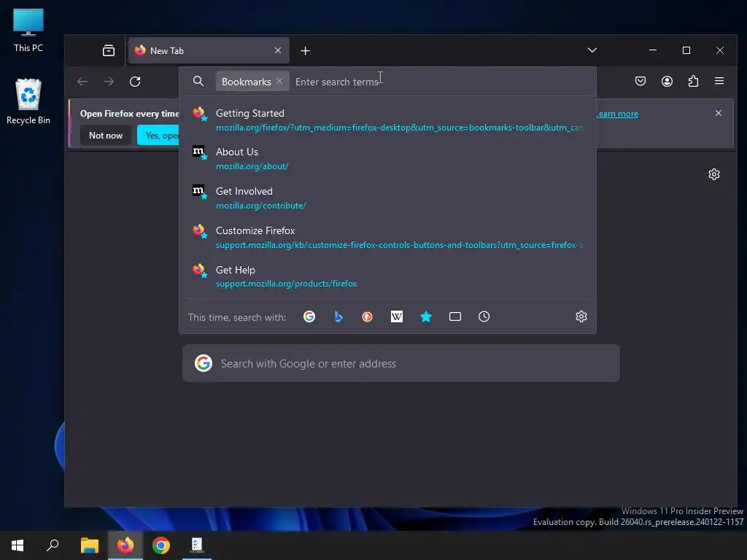Select the Recycle Bin desktop icon

[x=28, y=101]
